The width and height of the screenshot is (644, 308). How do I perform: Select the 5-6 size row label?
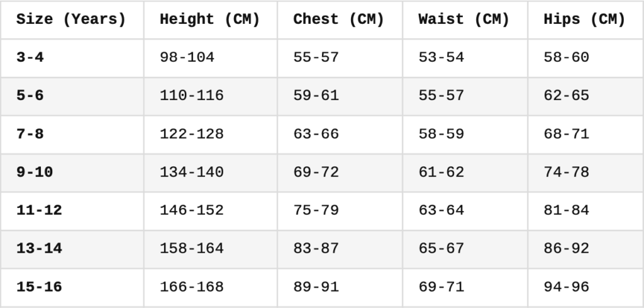[x=30, y=96]
